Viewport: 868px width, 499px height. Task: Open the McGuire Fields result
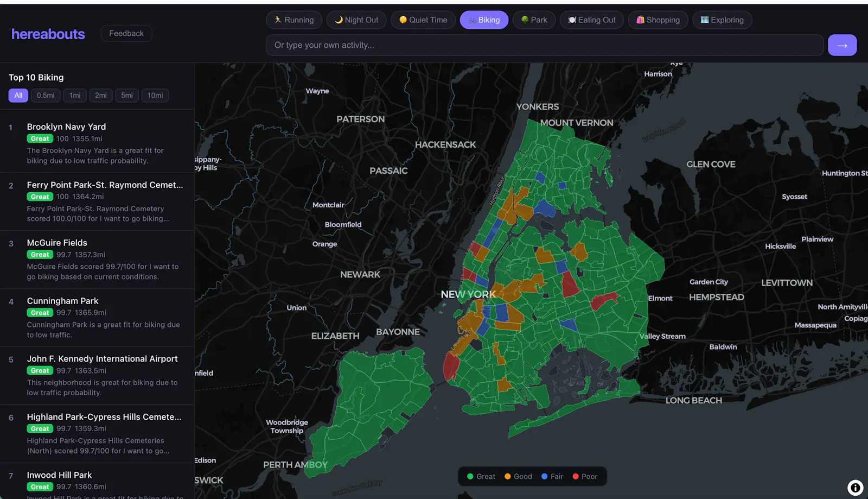[97, 260]
